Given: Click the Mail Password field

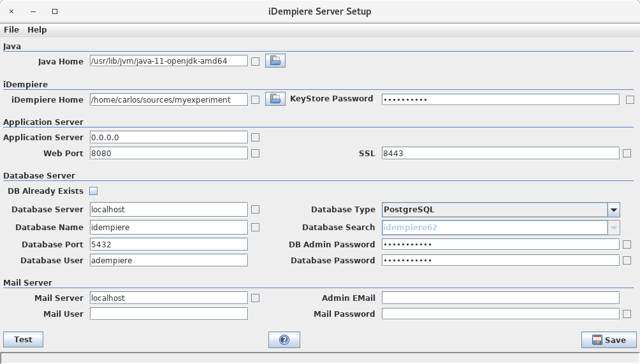Looking at the screenshot, I should point(500,314).
